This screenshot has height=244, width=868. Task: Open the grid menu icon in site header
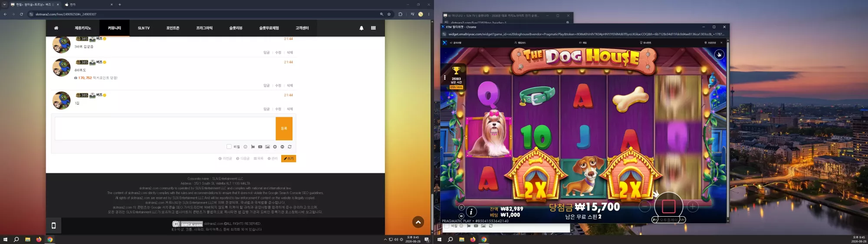[x=373, y=28]
